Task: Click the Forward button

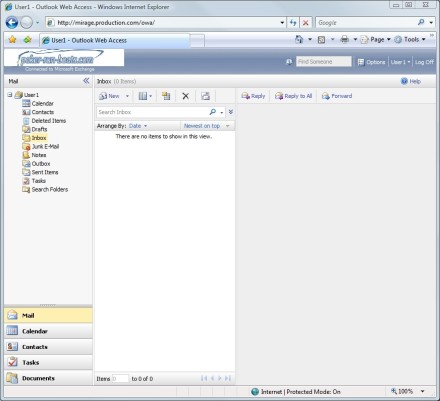Action: point(337,96)
